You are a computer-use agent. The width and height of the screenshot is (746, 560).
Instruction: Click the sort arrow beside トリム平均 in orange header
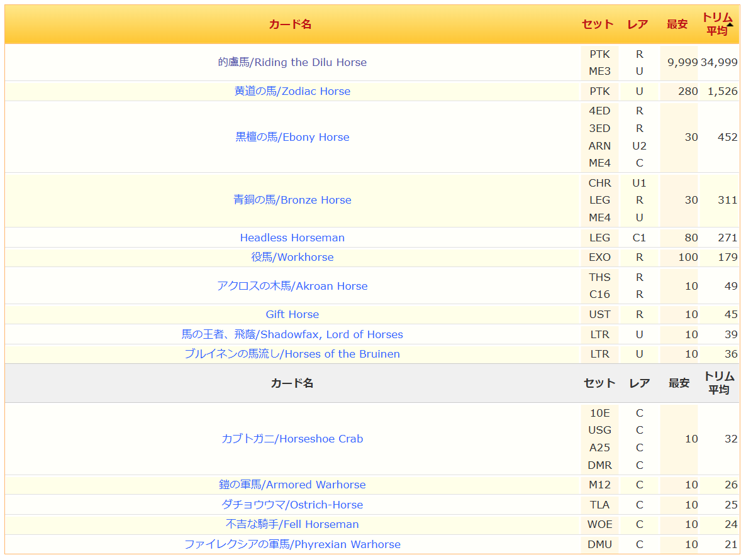pyautogui.click(x=730, y=25)
